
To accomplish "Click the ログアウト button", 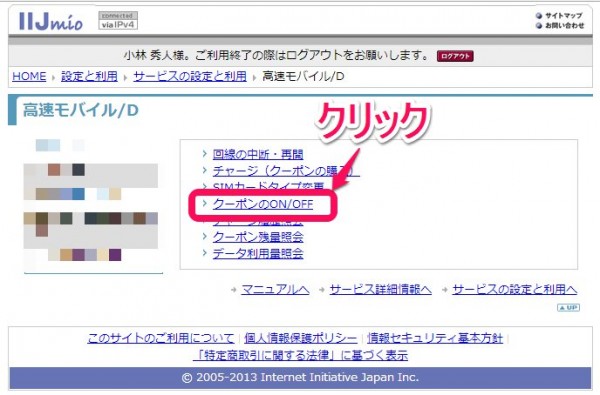I will [455, 56].
